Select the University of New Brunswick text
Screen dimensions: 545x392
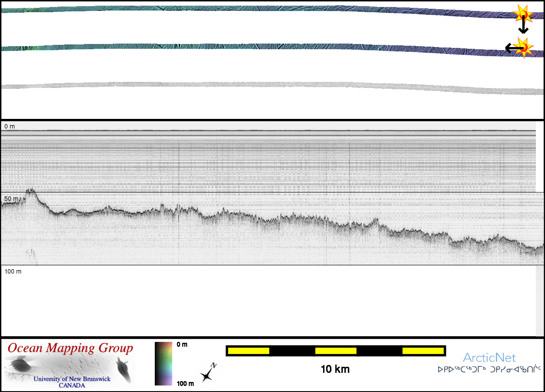(x=72, y=379)
